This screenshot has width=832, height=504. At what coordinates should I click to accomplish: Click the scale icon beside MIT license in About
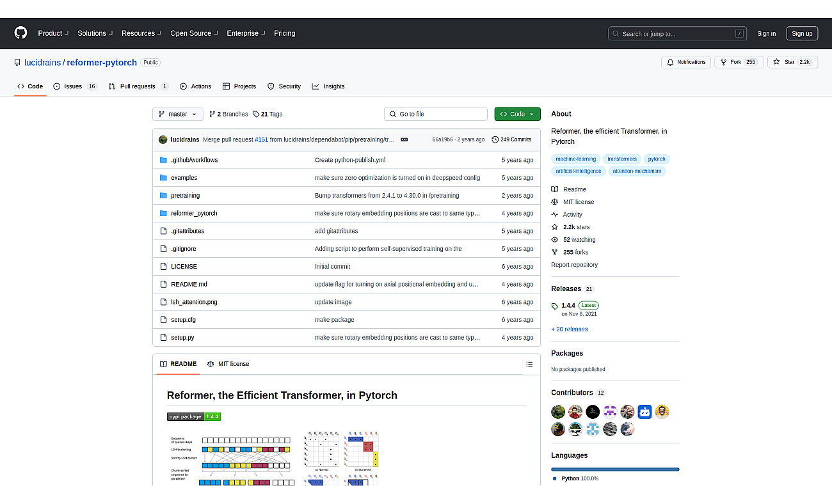555,202
